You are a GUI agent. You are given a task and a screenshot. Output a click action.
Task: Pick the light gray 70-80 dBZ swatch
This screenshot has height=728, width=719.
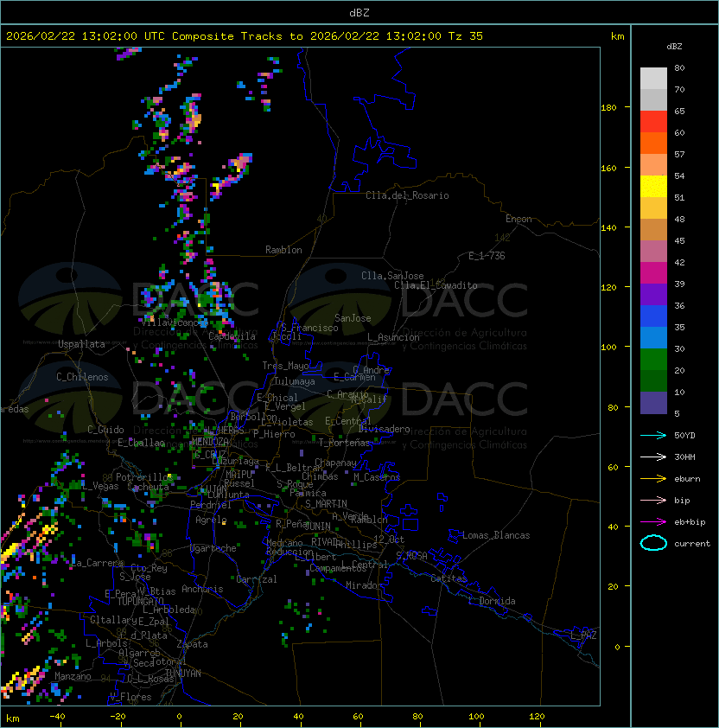(x=653, y=79)
